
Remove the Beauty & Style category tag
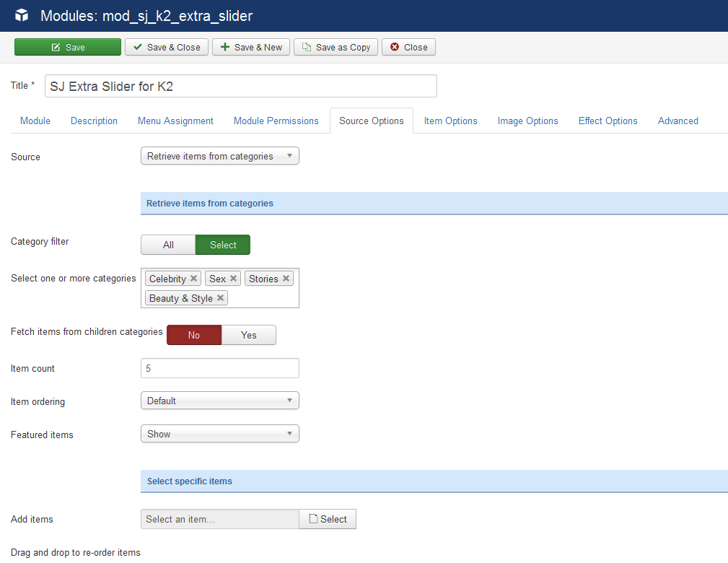(221, 298)
